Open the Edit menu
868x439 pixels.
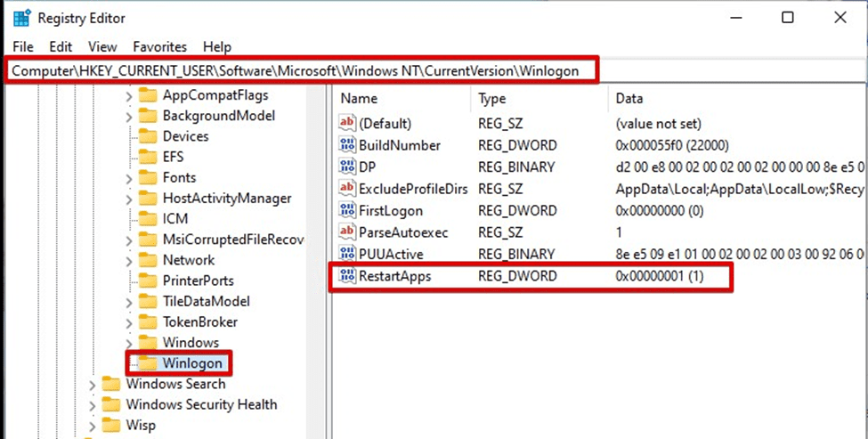pos(61,46)
